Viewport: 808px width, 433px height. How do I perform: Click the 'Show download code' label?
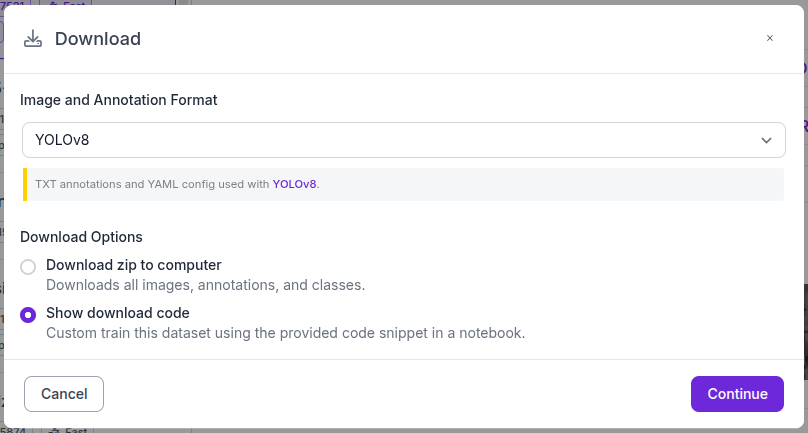pos(117,313)
